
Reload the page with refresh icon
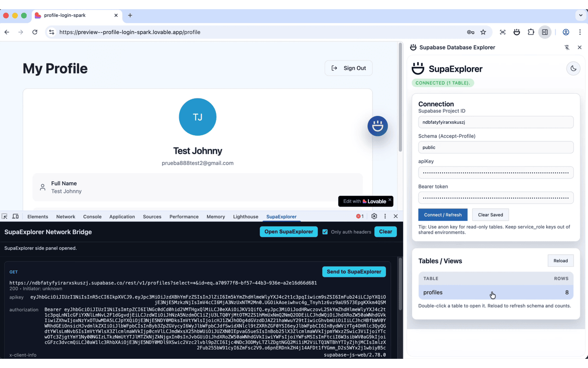tap(35, 32)
